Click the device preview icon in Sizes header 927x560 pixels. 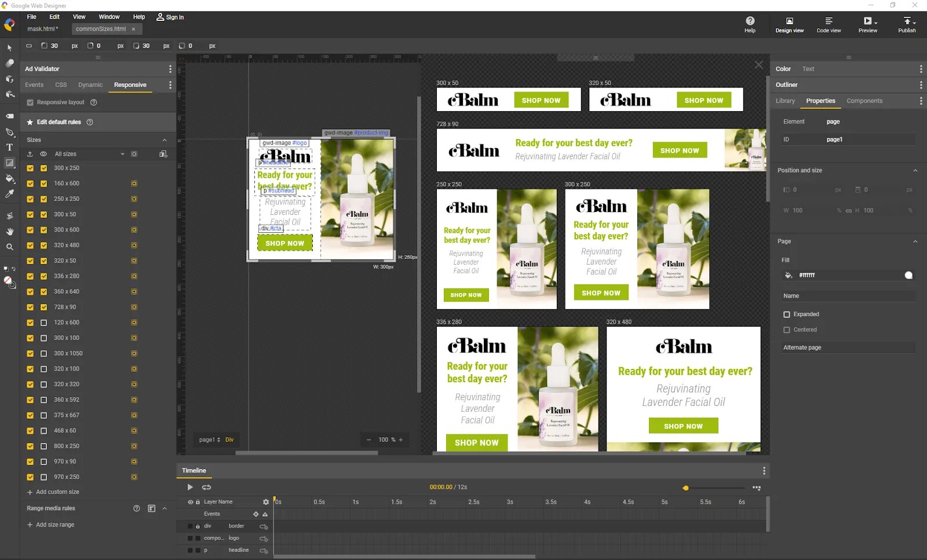click(163, 154)
